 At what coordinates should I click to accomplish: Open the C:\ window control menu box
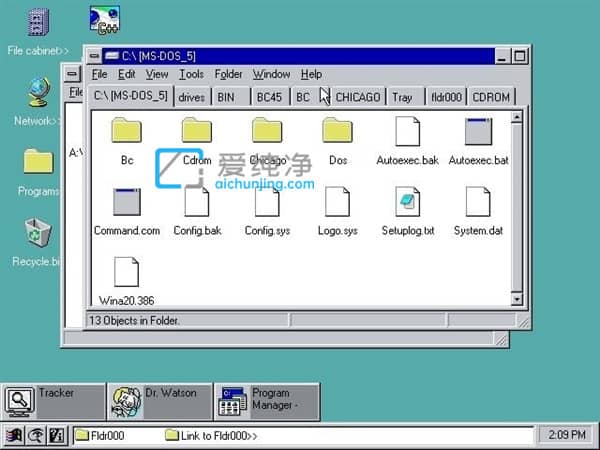[94, 56]
